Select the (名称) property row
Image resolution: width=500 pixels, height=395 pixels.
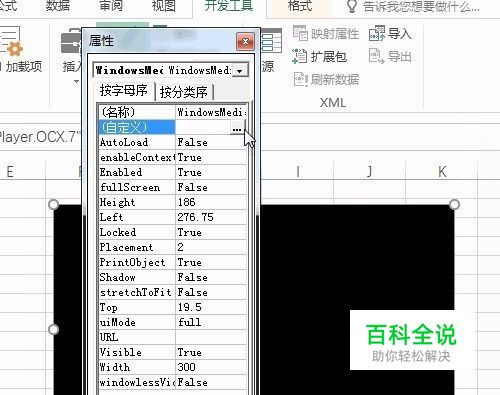click(x=173, y=112)
